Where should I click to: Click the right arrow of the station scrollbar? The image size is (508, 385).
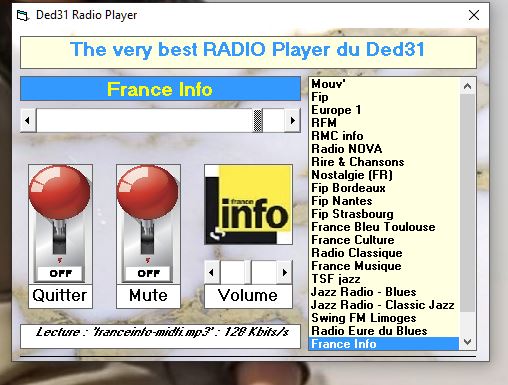292,120
